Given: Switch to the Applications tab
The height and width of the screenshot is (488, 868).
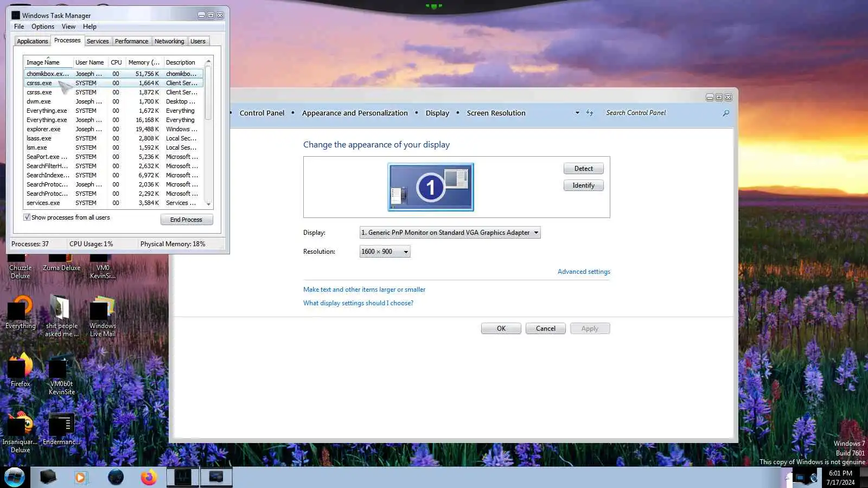Looking at the screenshot, I should pyautogui.click(x=33, y=41).
